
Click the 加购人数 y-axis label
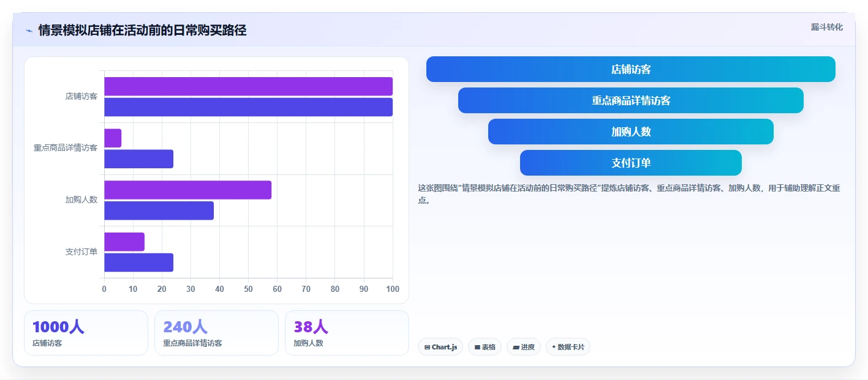click(81, 200)
